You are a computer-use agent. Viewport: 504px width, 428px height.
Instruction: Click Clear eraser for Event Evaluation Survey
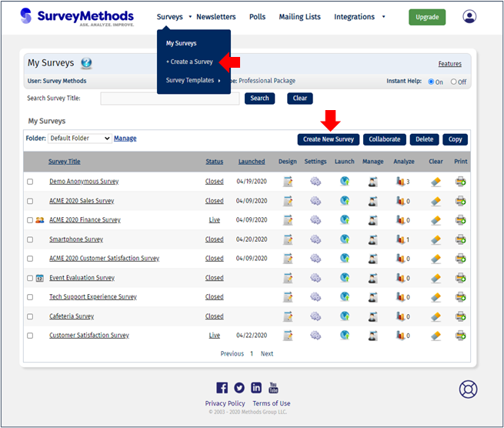[x=436, y=278]
